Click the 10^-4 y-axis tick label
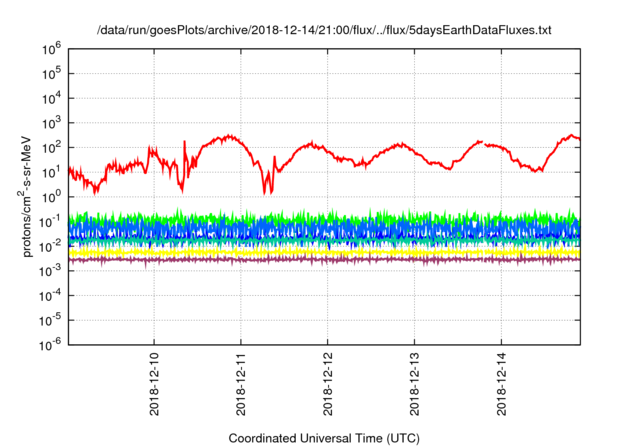This screenshot has height=448, width=640. (50, 296)
